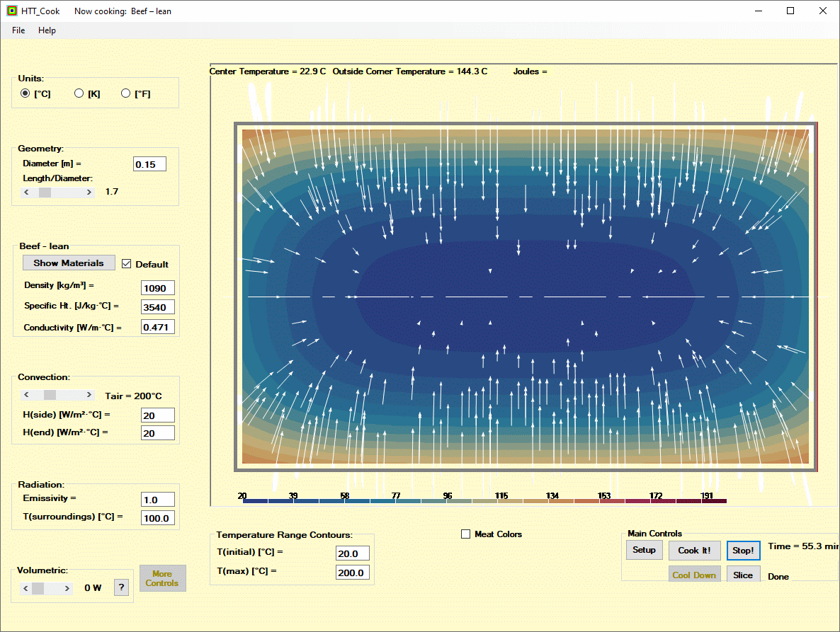The width and height of the screenshot is (840, 632).
Task: Open the Help menu
Action: point(47,30)
